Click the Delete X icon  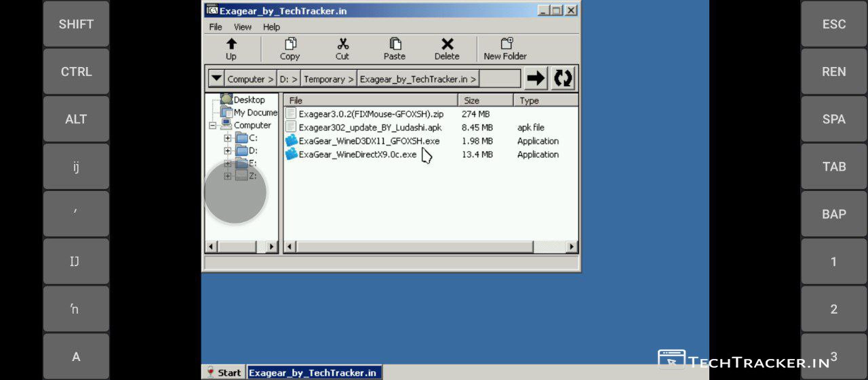click(x=447, y=45)
